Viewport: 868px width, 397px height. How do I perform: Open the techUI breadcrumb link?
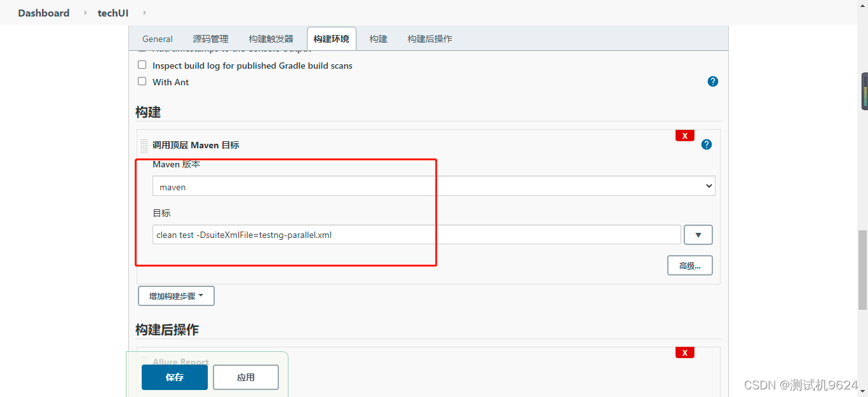coord(113,13)
